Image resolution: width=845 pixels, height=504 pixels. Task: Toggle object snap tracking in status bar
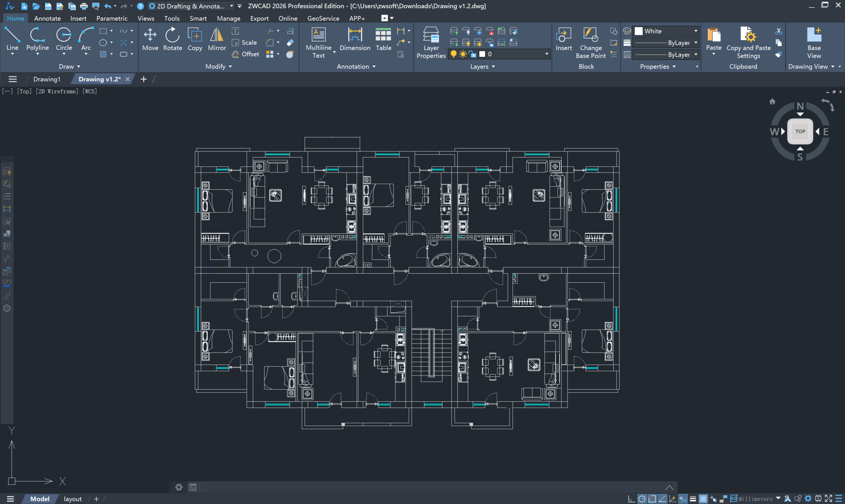pos(662,499)
